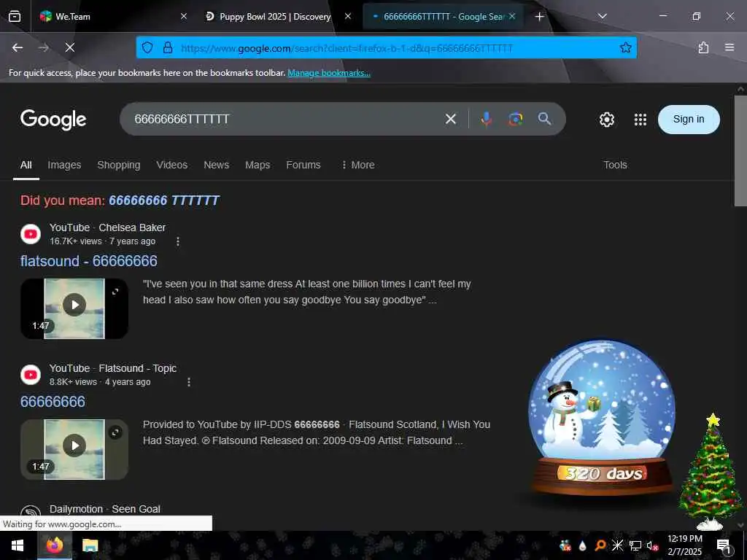Click the orange magnifier tray icon
Screen dimensions: 747x560
[x=600, y=545]
